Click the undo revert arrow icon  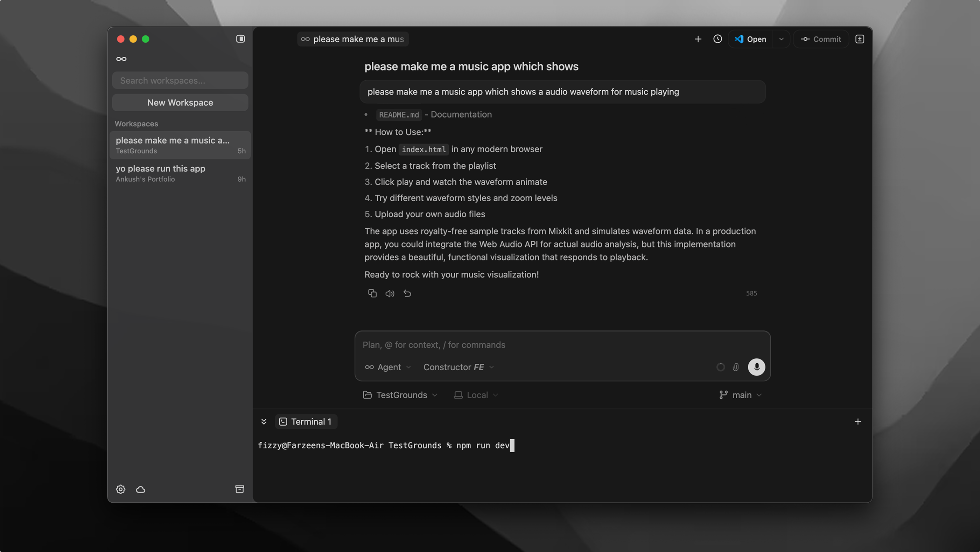click(407, 293)
